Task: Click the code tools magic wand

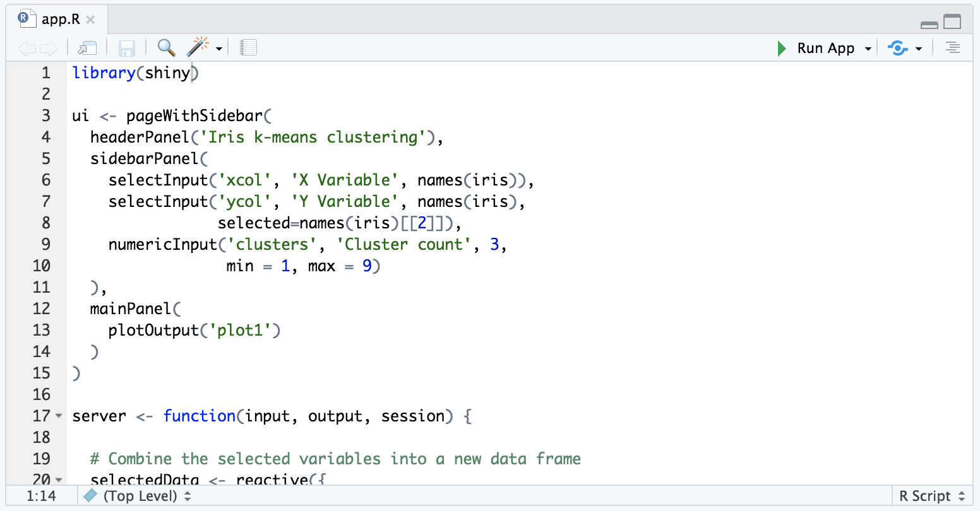Action: point(198,47)
